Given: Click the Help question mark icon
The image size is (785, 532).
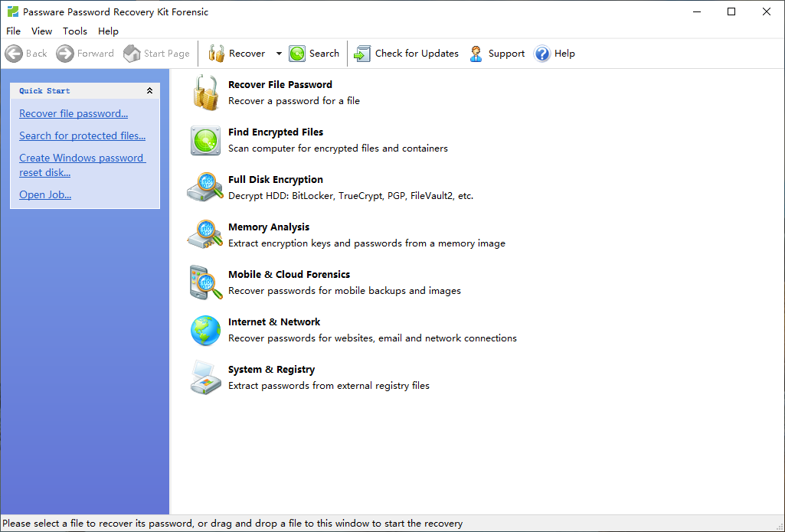Looking at the screenshot, I should click(542, 54).
